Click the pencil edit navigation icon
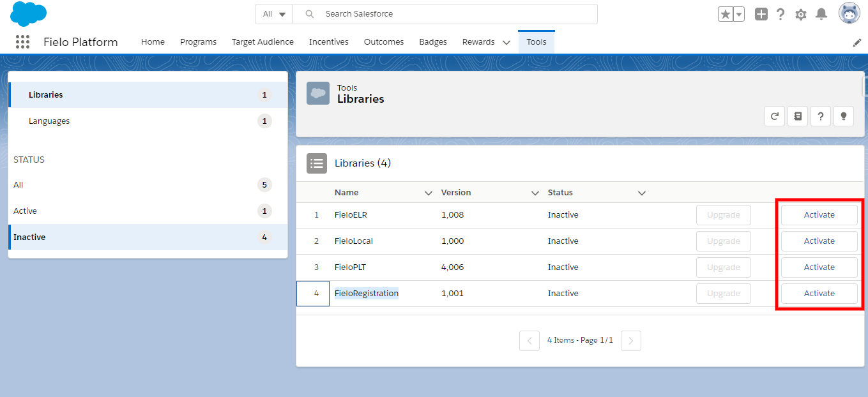The image size is (868, 397). (857, 42)
